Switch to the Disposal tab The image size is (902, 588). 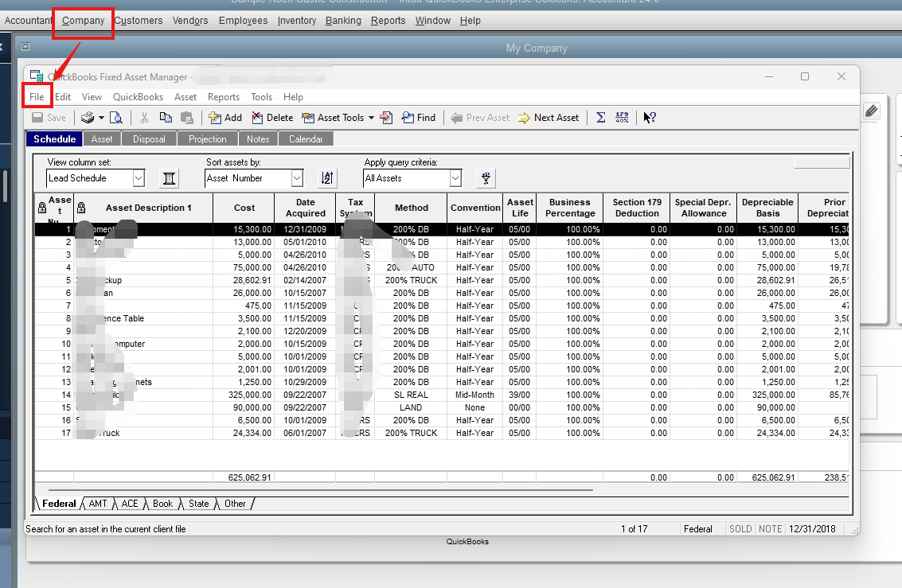tap(149, 139)
